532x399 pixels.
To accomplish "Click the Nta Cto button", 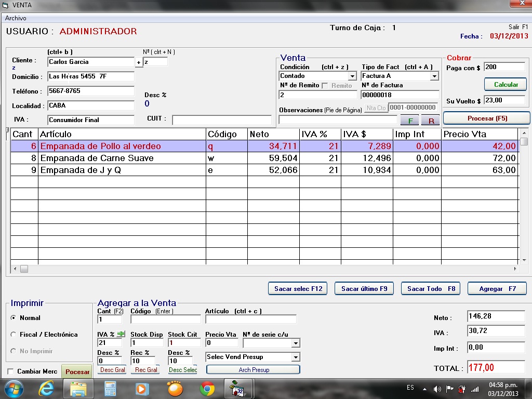I will pos(376,108).
